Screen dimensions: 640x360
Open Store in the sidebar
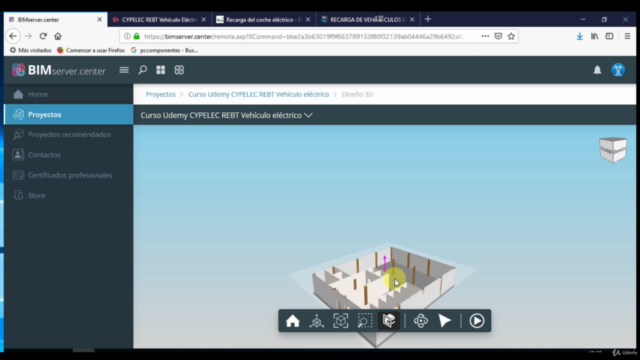click(69, 196)
